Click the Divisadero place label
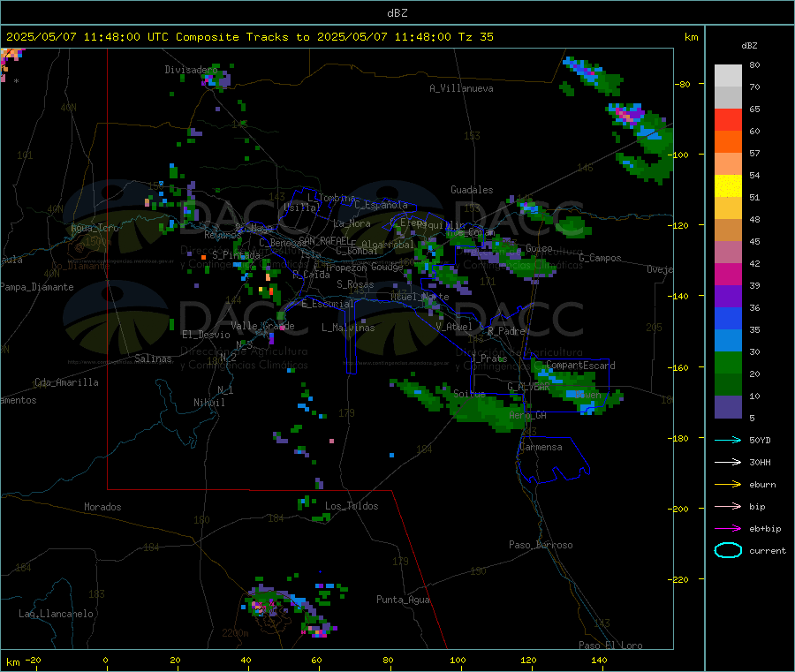This screenshot has width=795, height=672. (x=191, y=70)
